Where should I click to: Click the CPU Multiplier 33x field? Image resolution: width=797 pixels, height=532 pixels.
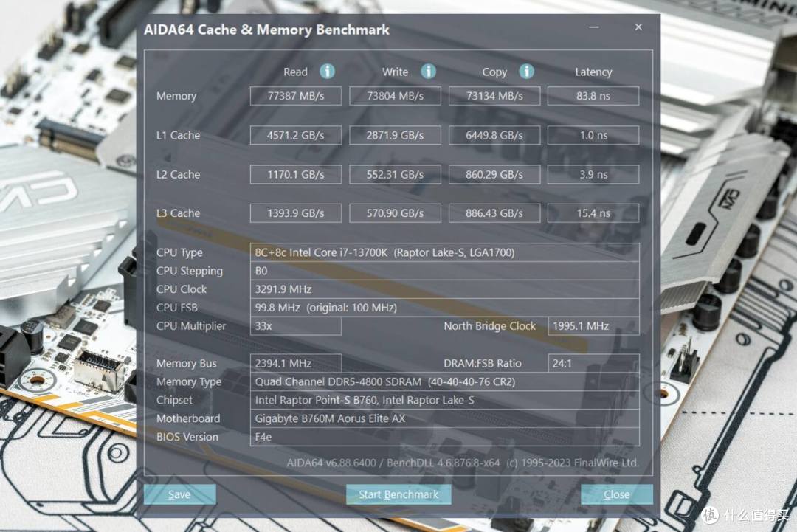[x=295, y=326]
